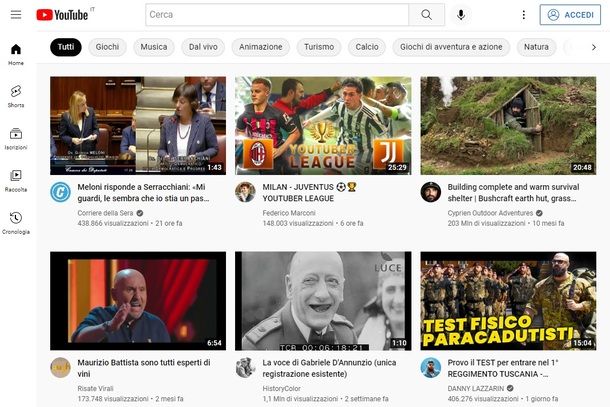
Task: Open Risate Virali channel avatar
Action: 60,367
